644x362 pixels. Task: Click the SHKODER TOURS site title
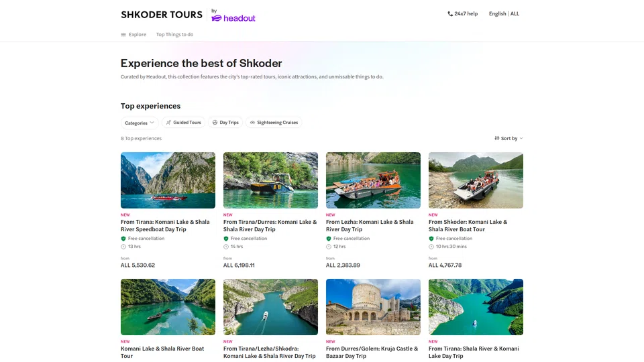162,15
